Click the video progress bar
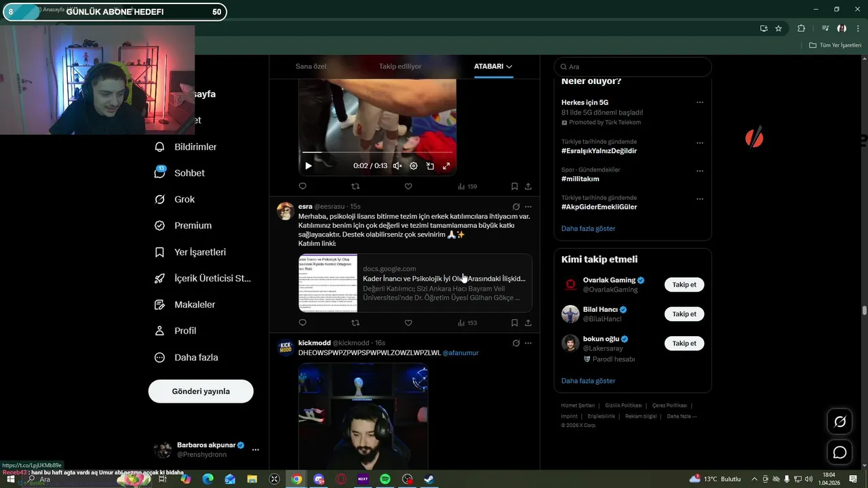 click(x=377, y=152)
